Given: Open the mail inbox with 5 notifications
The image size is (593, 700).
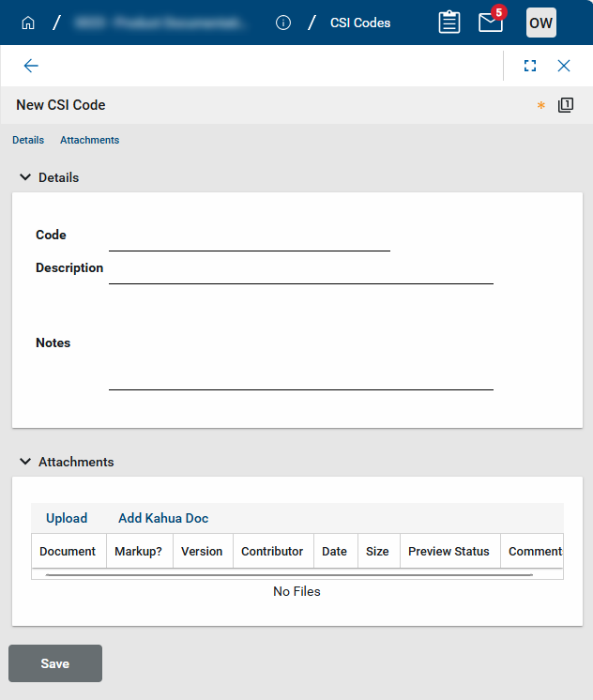Looking at the screenshot, I should pos(491,23).
